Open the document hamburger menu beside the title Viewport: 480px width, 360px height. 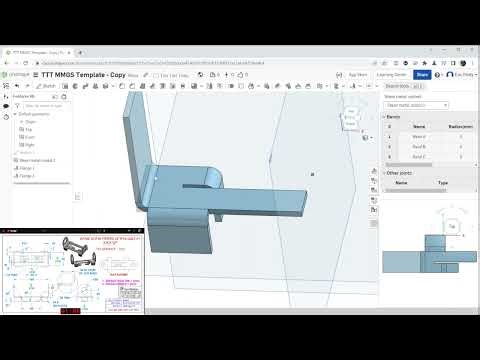[x=36, y=75]
